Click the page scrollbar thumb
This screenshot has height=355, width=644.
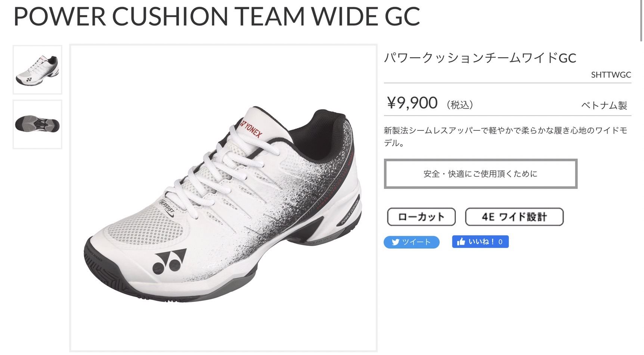pyautogui.click(x=641, y=21)
